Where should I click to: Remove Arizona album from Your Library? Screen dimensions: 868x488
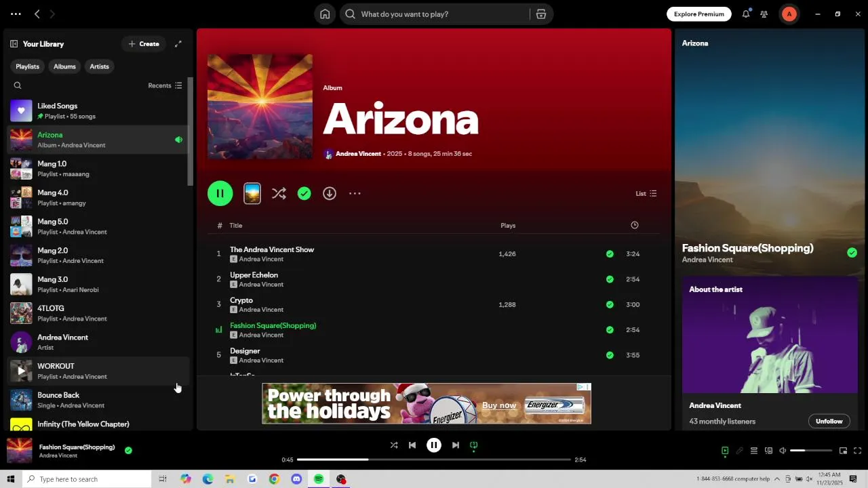[304, 194]
